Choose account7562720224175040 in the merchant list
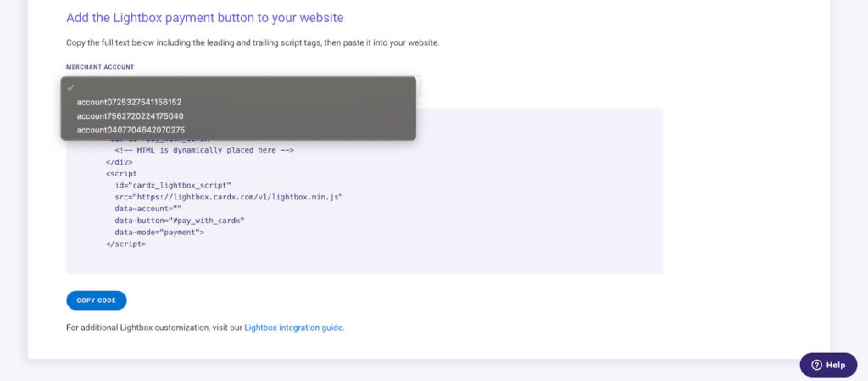Screen dimensions: 868x381 pos(130,115)
